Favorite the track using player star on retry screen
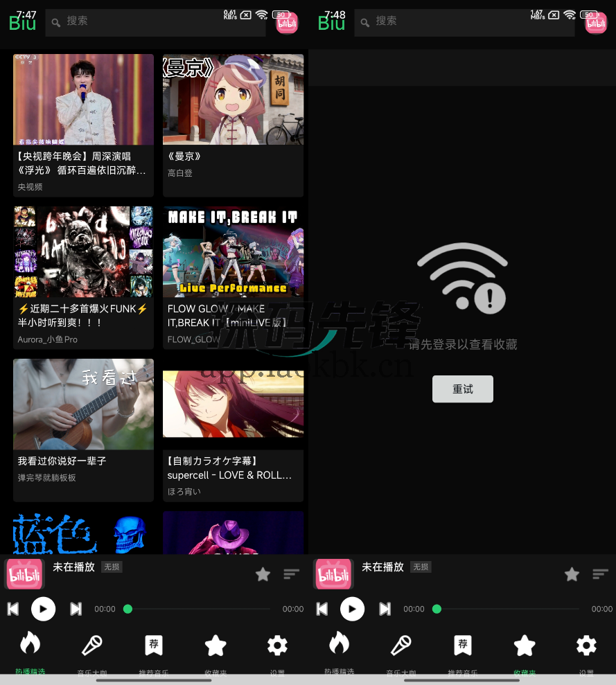The height and width of the screenshot is (685, 616). pos(571,574)
